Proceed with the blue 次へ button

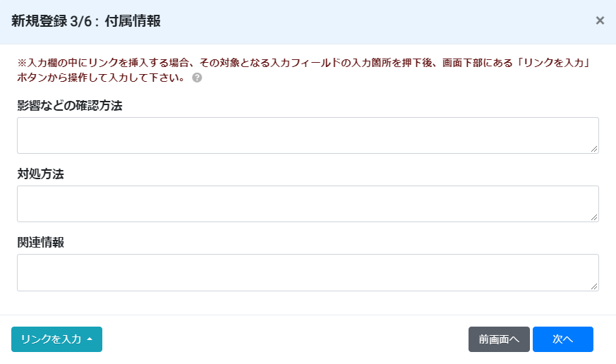(x=563, y=339)
